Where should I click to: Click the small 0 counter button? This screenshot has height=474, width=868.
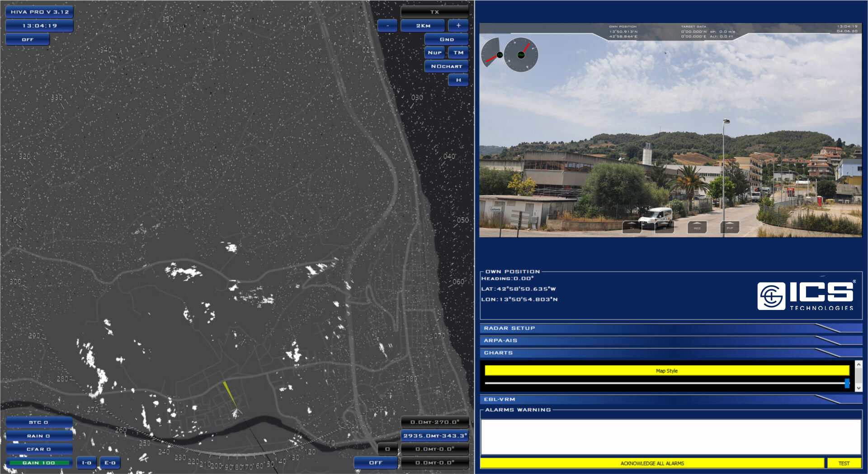coord(387,449)
